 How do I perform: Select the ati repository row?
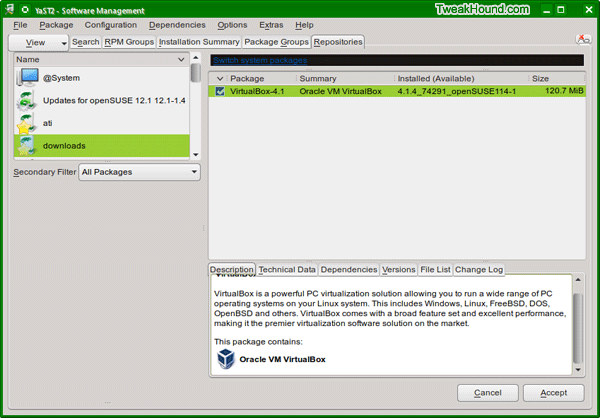click(102, 123)
